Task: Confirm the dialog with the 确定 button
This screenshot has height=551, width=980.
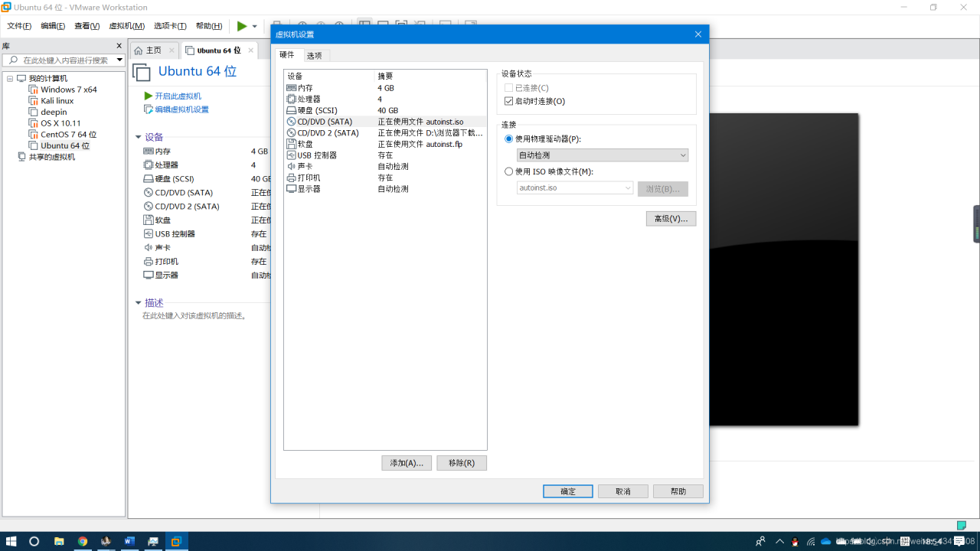Action: click(568, 491)
